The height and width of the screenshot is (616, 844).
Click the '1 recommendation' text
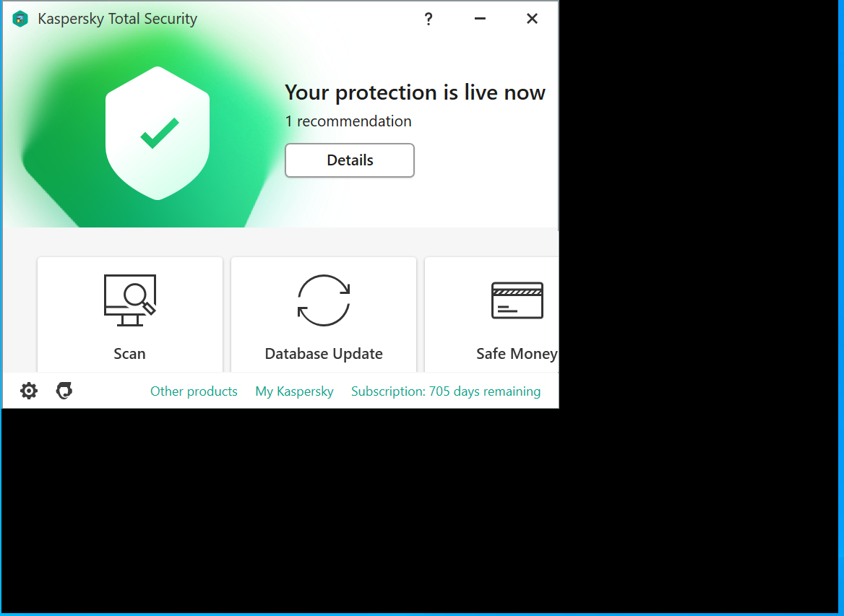coord(348,121)
